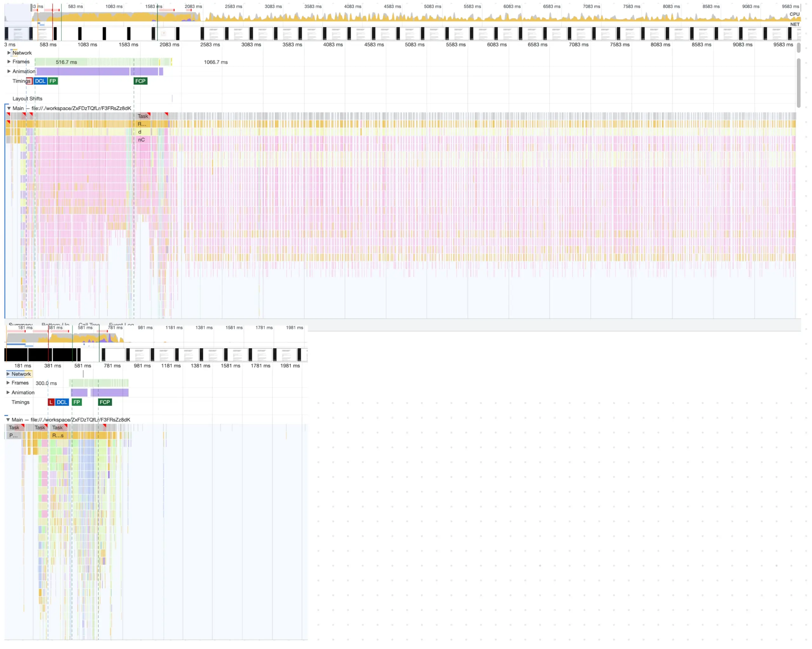Expand the Frames track in the top panel
The height and width of the screenshot is (649, 812).
coord(9,61)
